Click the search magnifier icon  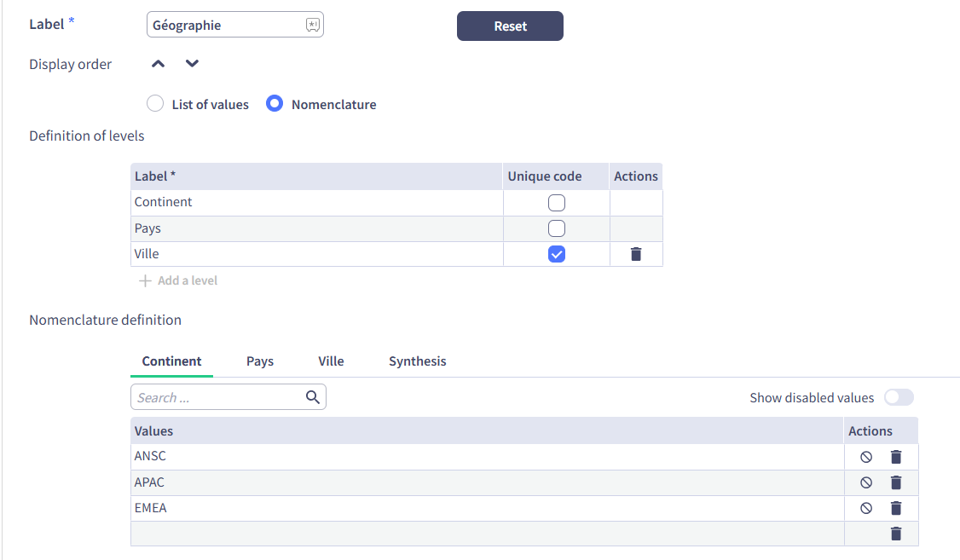(x=312, y=397)
